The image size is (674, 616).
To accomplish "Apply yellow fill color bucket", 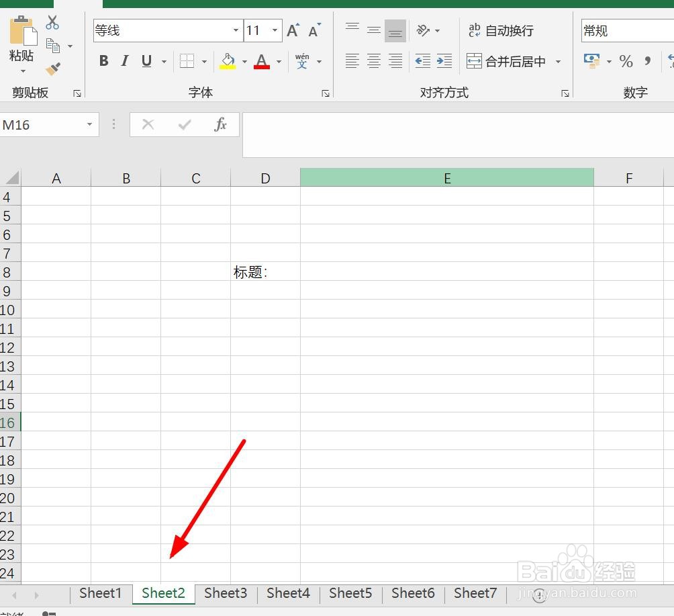I will click(228, 61).
